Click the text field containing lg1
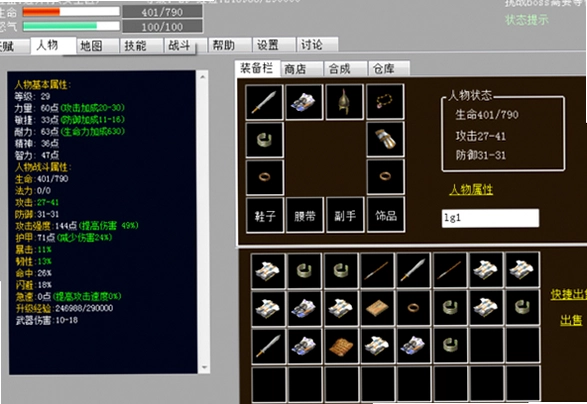587x404 pixels. (490, 218)
